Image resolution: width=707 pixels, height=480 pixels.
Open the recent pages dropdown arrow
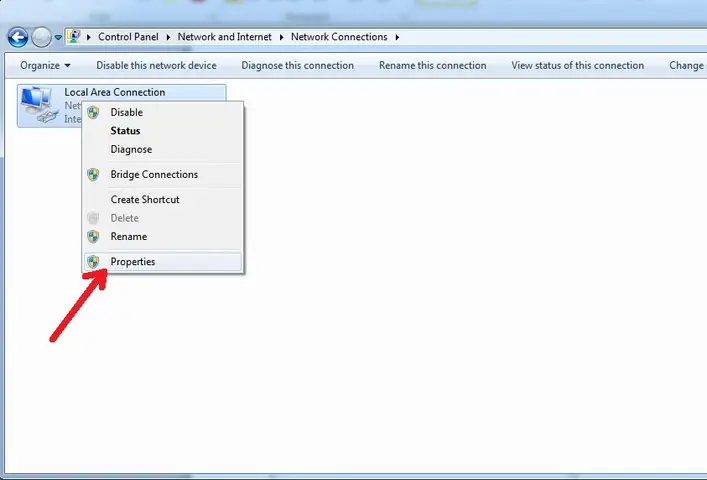pos(58,37)
